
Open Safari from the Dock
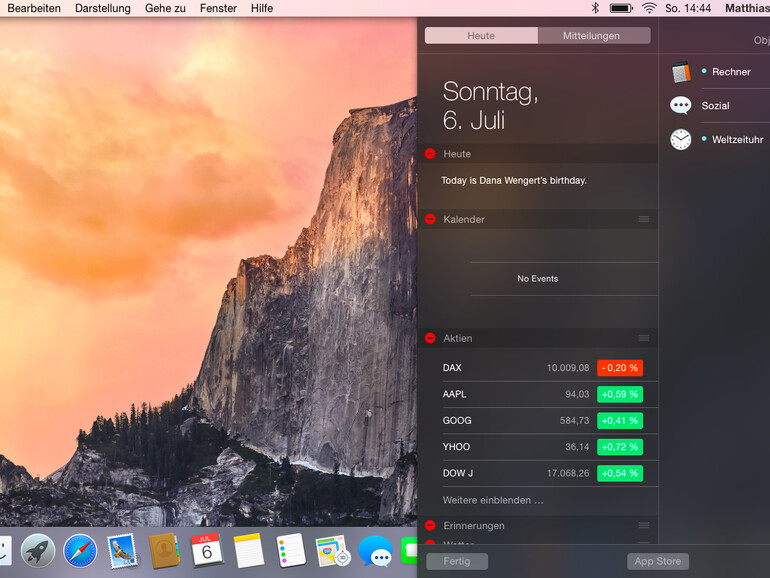pos(80,551)
